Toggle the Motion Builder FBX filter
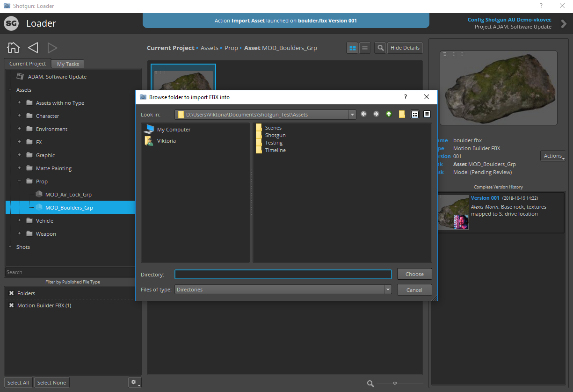This screenshot has width=573, height=392. [12, 305]
